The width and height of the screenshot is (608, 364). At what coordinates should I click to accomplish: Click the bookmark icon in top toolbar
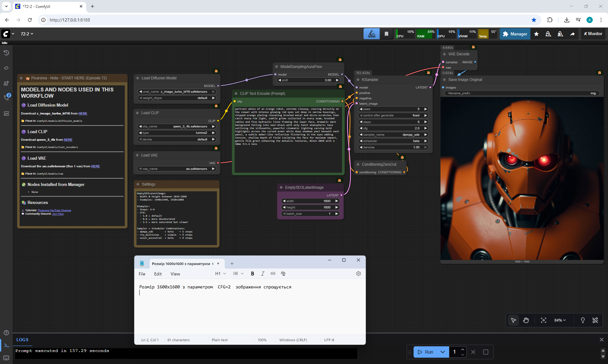386,34
